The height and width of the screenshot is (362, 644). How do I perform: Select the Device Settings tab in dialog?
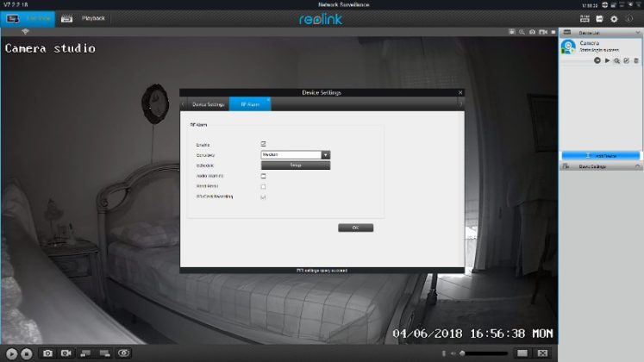209,104
